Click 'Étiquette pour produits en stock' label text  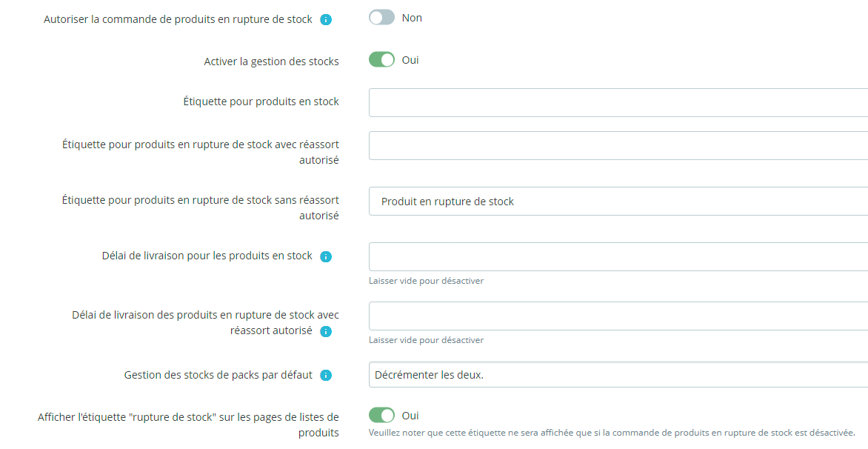click(261, 102)
